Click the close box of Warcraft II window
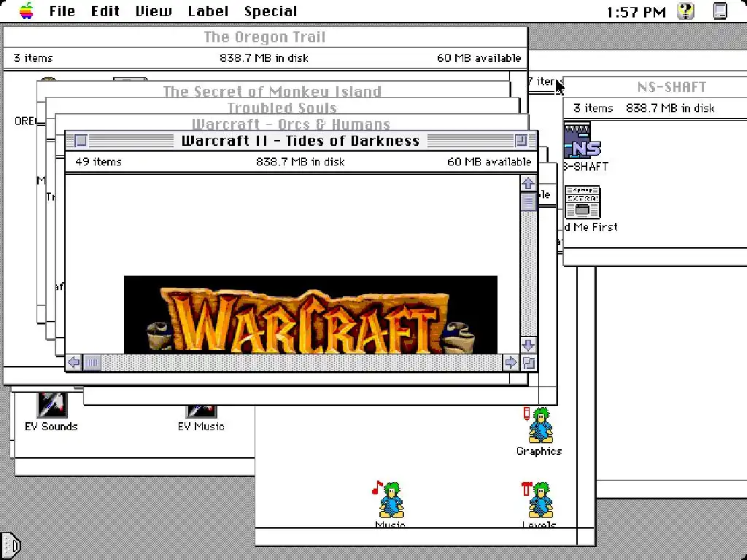Screen dimensions: 747x560 [x=80, y=141]
